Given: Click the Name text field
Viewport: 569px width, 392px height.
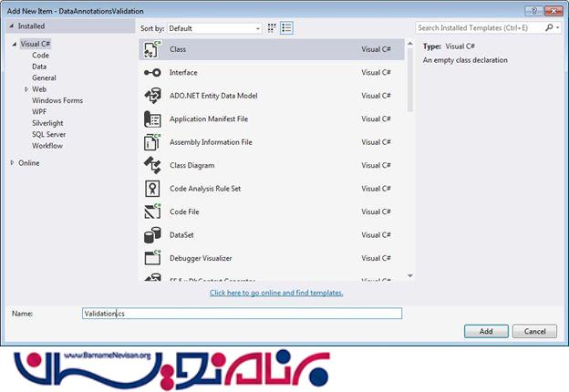Looking at the screenshot, I should [242, 313].
